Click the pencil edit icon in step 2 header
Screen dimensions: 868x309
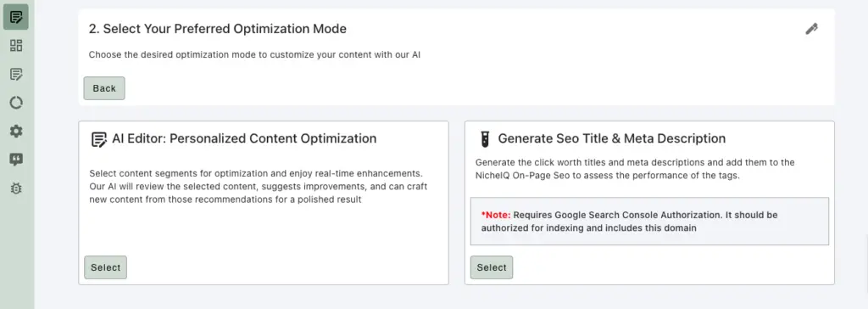click(x=811, y=29)
